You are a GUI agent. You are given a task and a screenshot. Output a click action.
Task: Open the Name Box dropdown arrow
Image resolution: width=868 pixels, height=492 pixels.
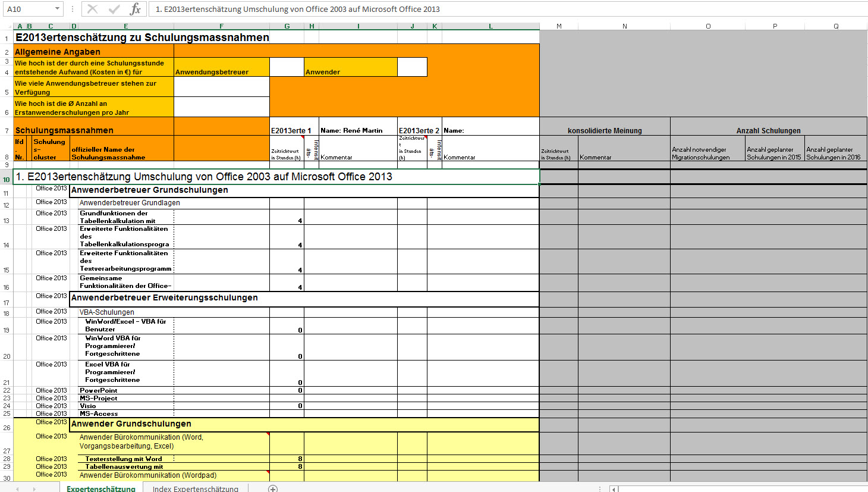pyautogui.click(x=57, y=9)
